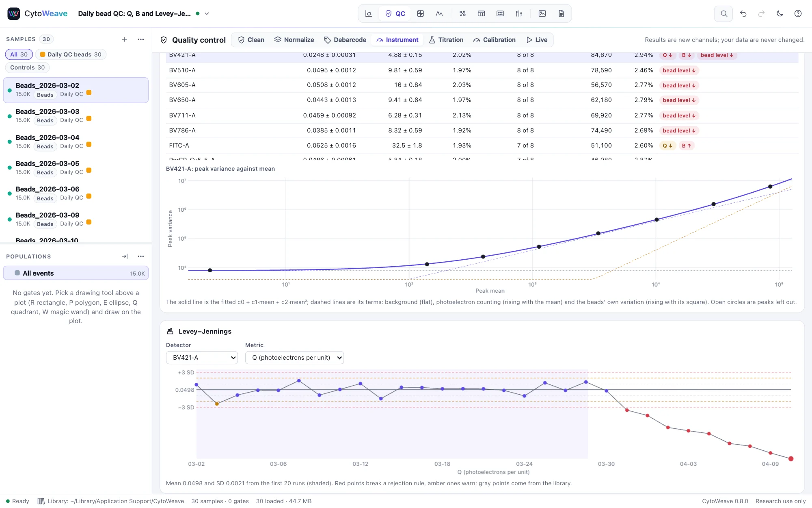Switch to the Calibration tab
The image size is (812, 508).
coord(495,40)
